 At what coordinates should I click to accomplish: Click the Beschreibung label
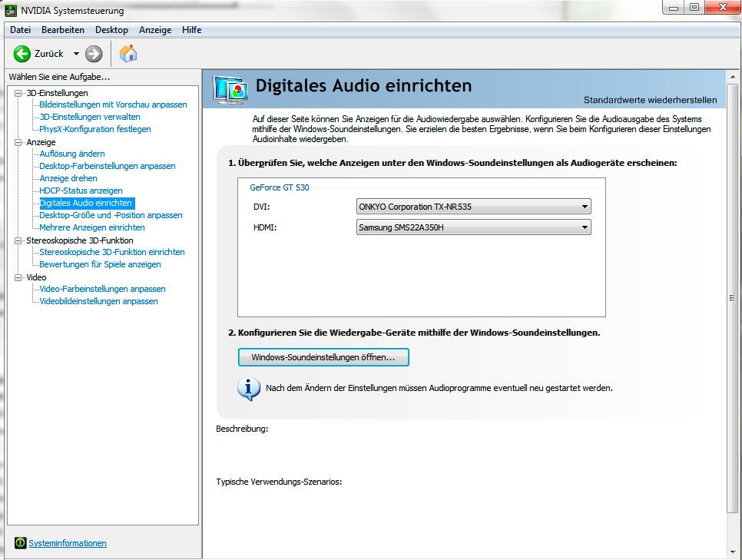point(242,429)
